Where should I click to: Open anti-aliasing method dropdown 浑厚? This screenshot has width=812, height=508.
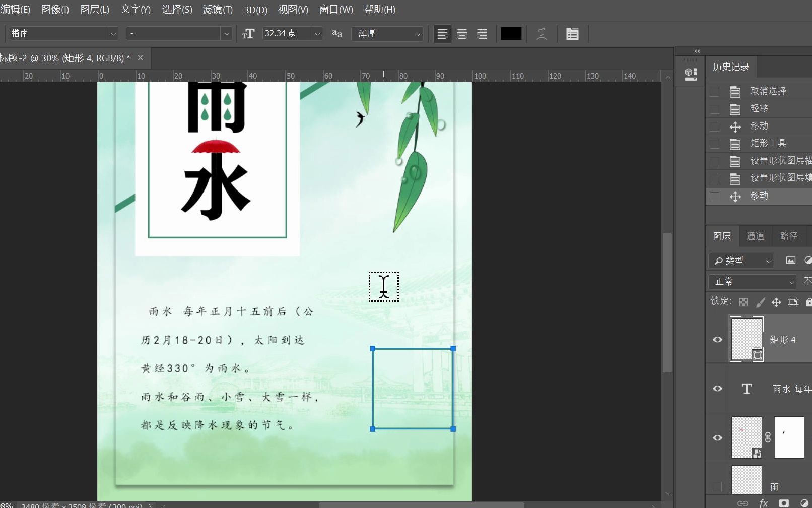coord(387,34)
